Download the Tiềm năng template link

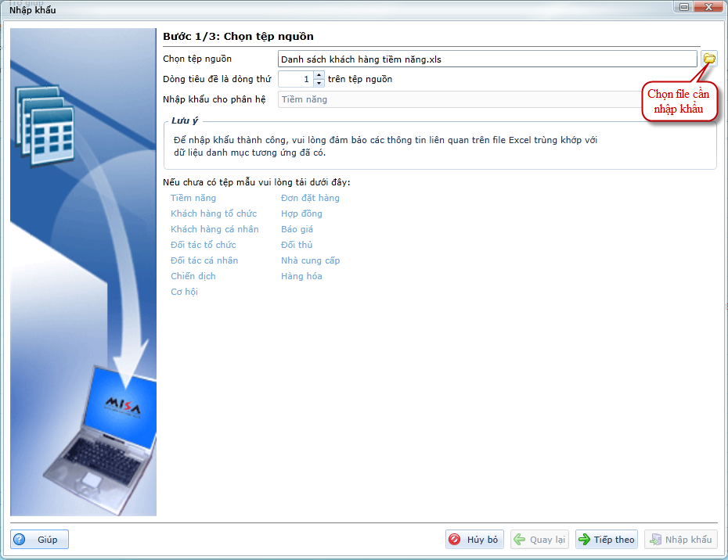pos(193,198)
